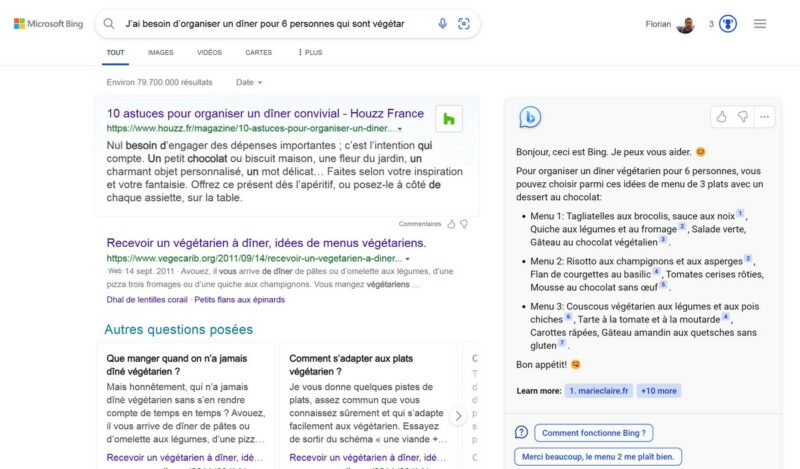Click the Houzz site logo thumbnail
Viewport: 800px width, 469px height.
(449, 119)
